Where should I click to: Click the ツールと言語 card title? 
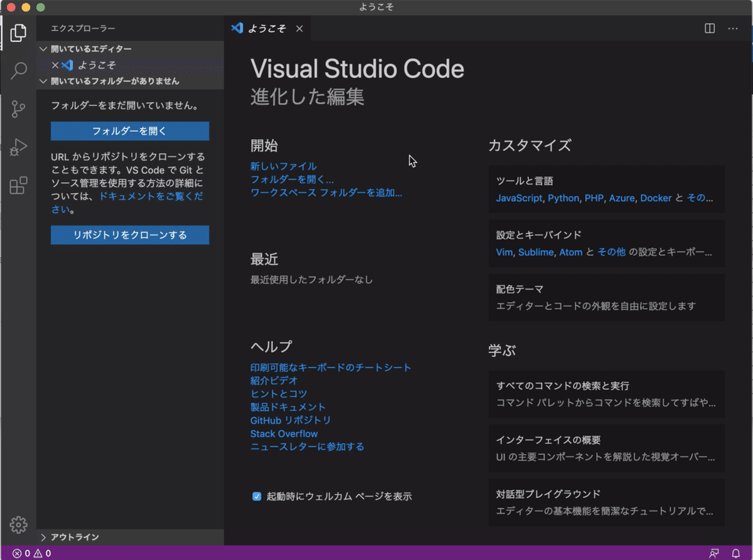click(525, 181)
